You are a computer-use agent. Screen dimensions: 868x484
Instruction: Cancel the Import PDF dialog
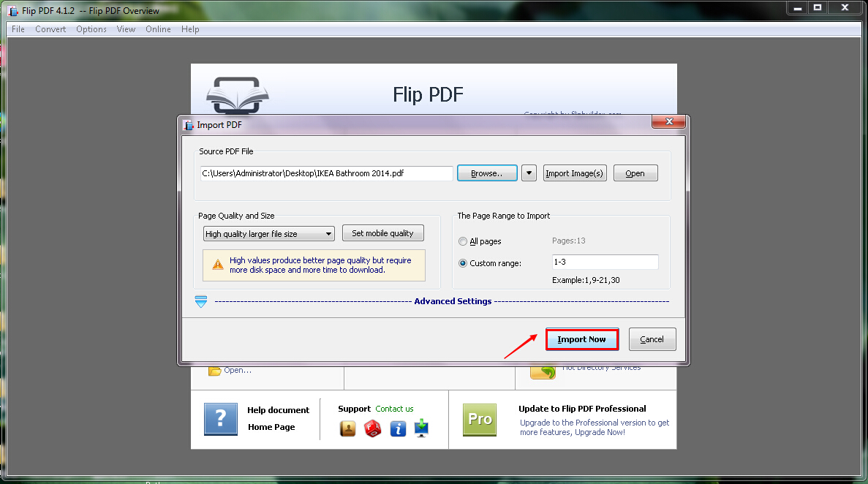pyautogui.click(x=652, y=339)
